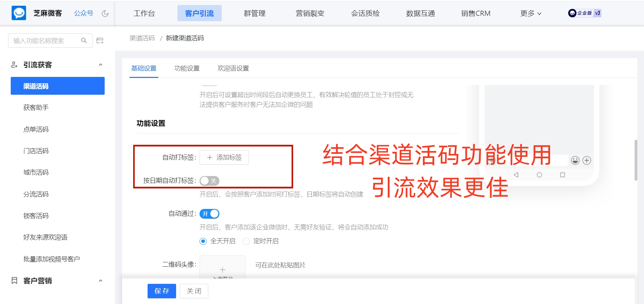Click the search magnifier icon

pos(84,41)
